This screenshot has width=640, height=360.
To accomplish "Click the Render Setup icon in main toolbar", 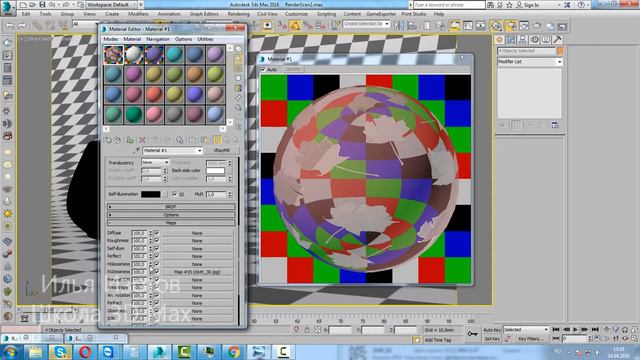I will click(x=511, y=25).
